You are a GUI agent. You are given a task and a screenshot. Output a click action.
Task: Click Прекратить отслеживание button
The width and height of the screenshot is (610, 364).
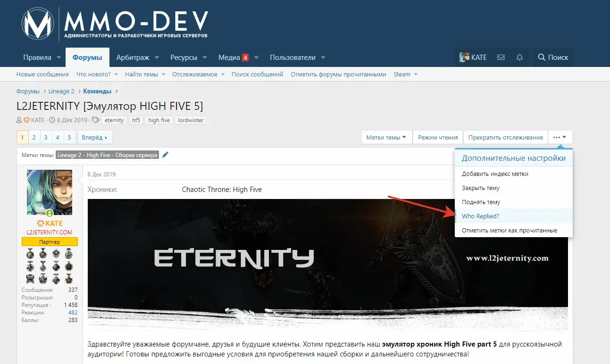click(506, 137)
